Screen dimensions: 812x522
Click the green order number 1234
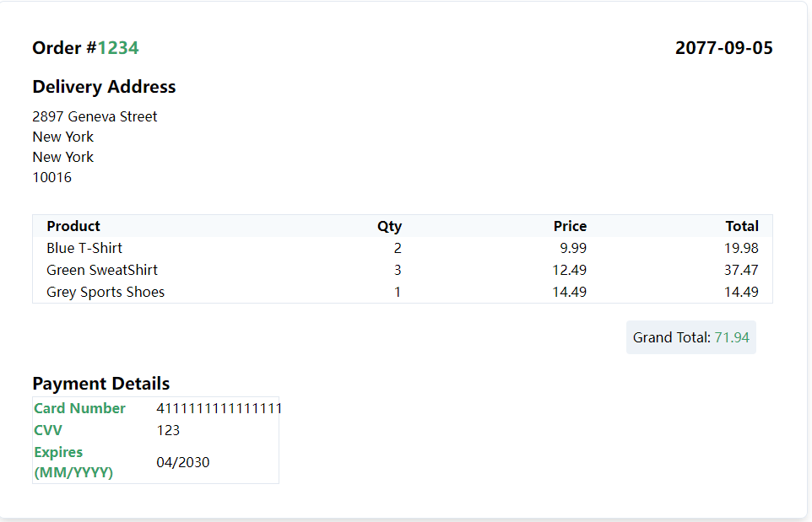(x=118, y=48)
